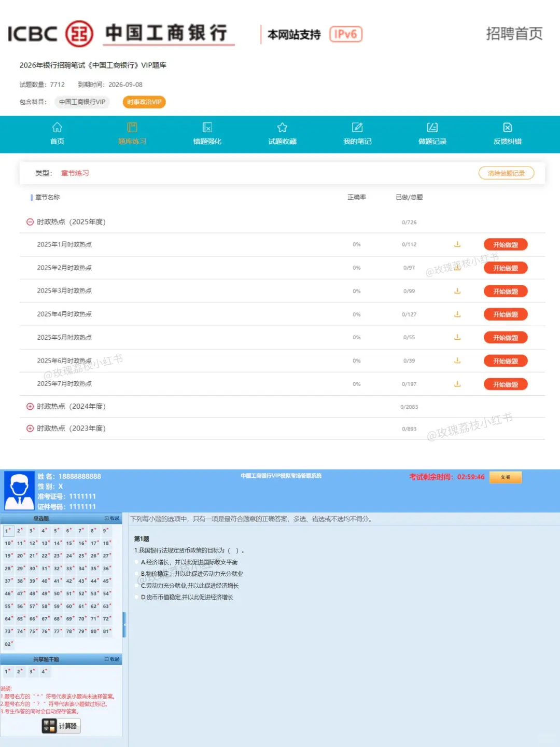Click the 0/2083 progress count
This screenshot has width=560, height=747.
point(409,407)
